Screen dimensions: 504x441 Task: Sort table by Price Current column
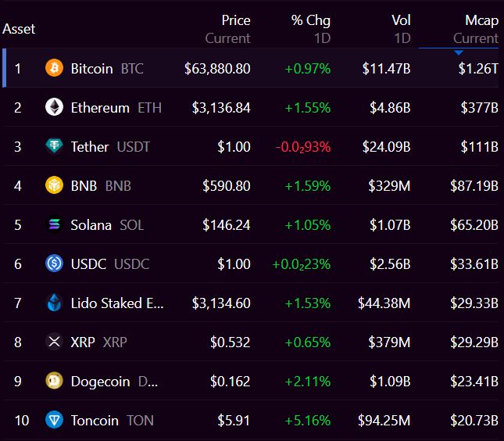click(228, 29)
